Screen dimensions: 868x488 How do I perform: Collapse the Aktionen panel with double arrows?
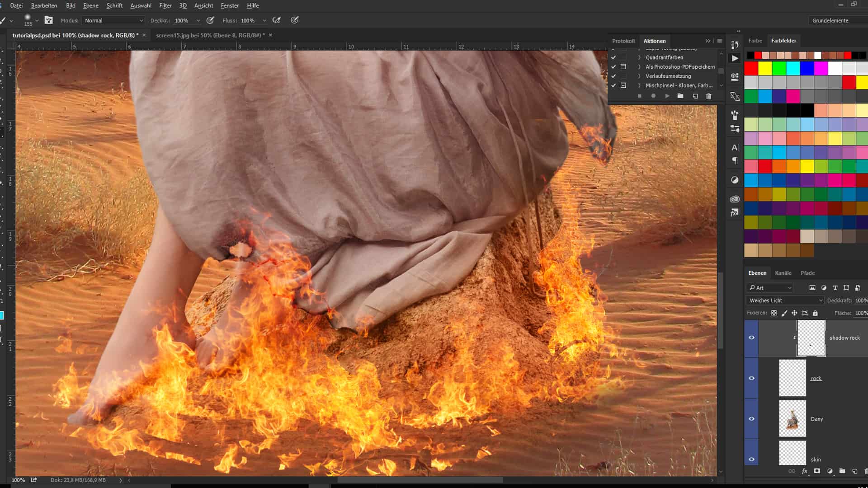[x=708, y=41]
